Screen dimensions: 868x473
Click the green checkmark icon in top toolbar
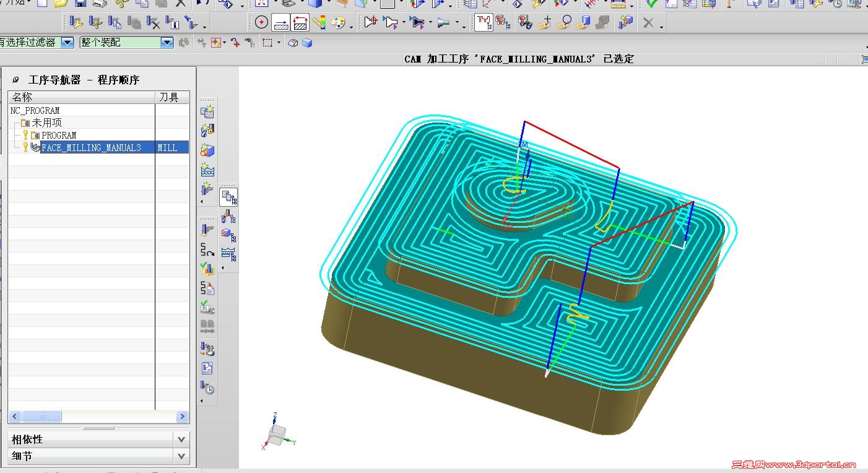(651, 3)
